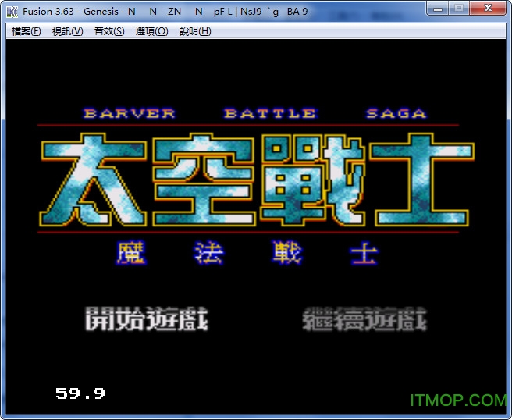Open the 說明(H) help menu
The height and width of the screenshot is (420, 512).
click(195, 31)
